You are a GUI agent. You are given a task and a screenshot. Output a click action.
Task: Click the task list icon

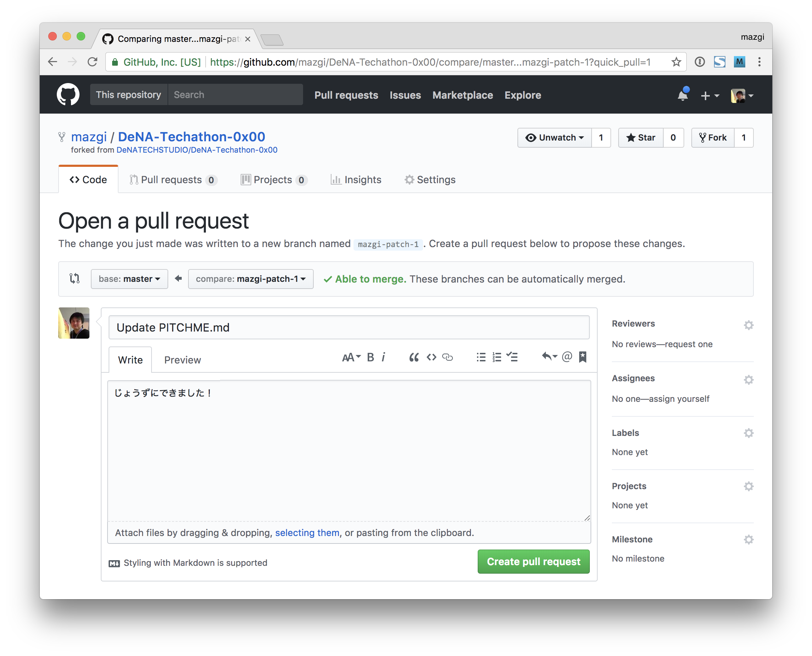point(512,357)
